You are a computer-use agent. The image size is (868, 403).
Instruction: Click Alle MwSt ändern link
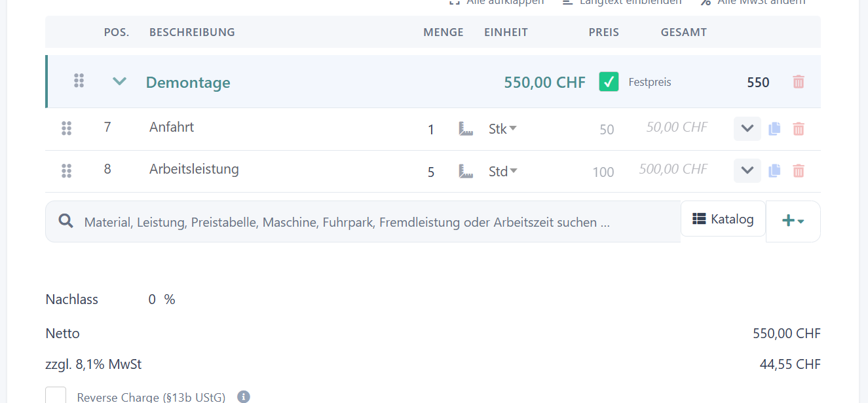coord(753,2)
